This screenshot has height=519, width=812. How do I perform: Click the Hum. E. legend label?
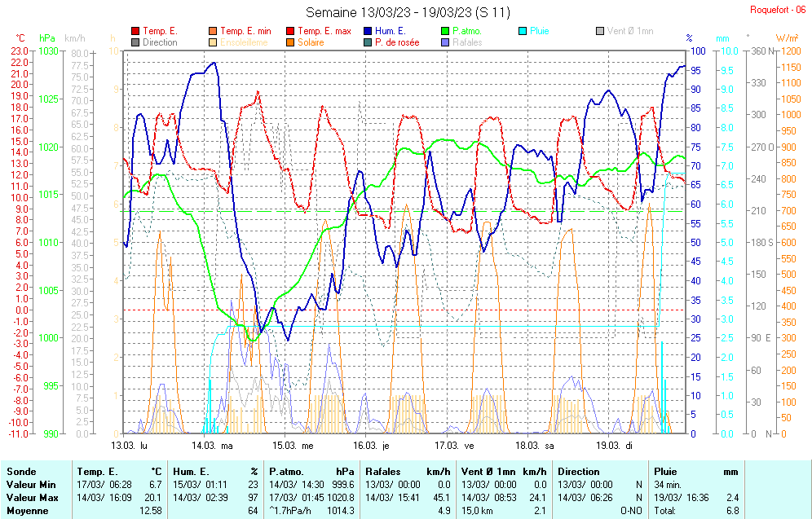pos(391,32)
